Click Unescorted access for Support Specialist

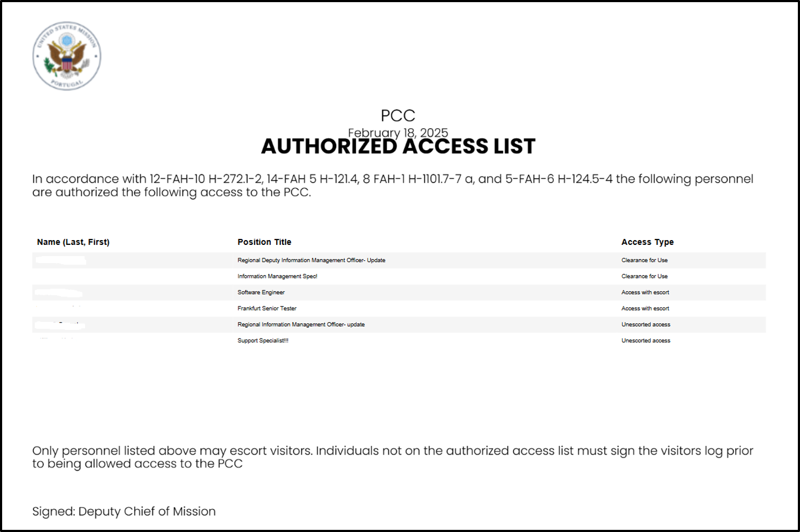(646, 341)
